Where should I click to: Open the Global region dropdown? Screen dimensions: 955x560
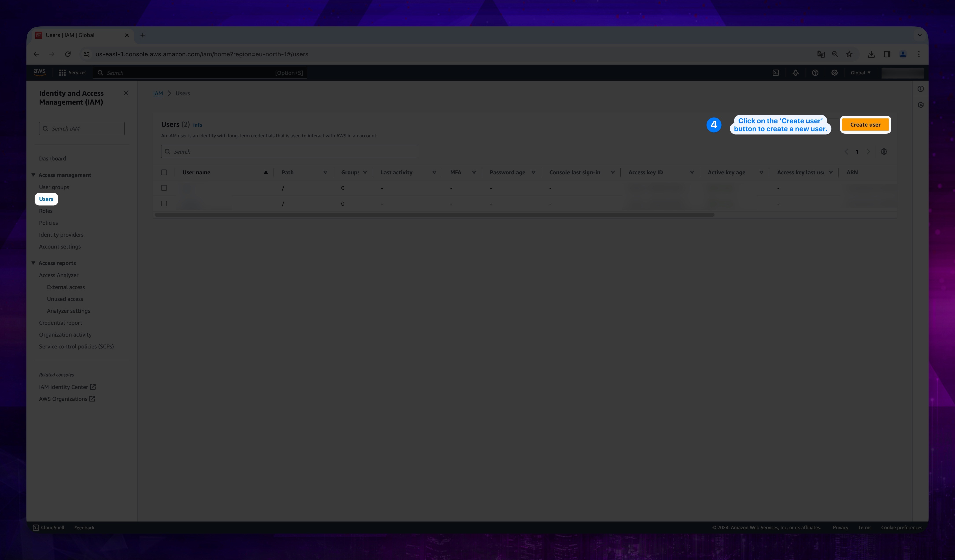(860, 73)
